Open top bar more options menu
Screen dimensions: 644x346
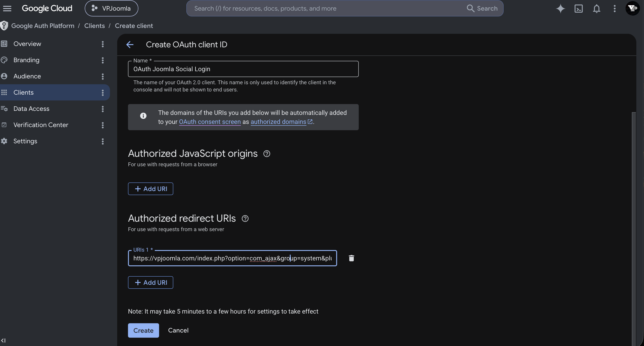[614, 9]
